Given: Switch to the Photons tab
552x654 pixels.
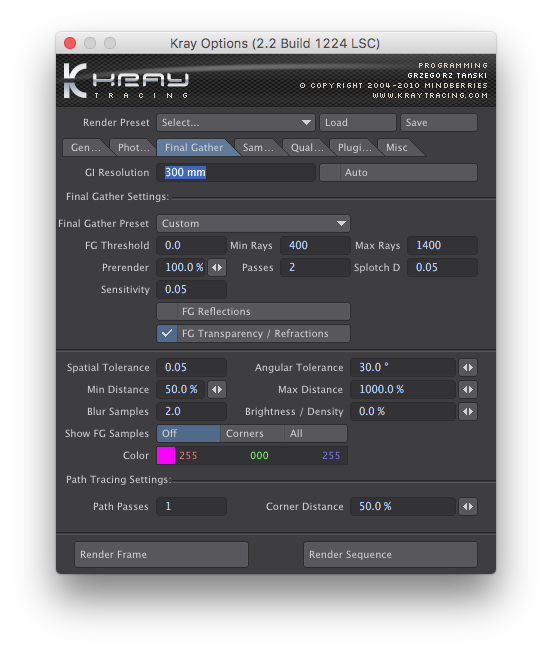Looking at the screenshot, I should tap(132, 148).
